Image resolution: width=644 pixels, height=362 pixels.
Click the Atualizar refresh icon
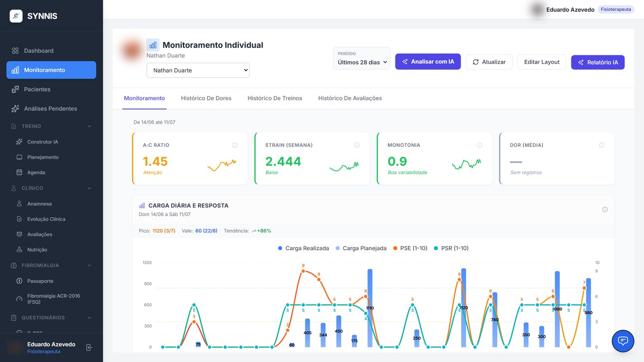[476, 62]
